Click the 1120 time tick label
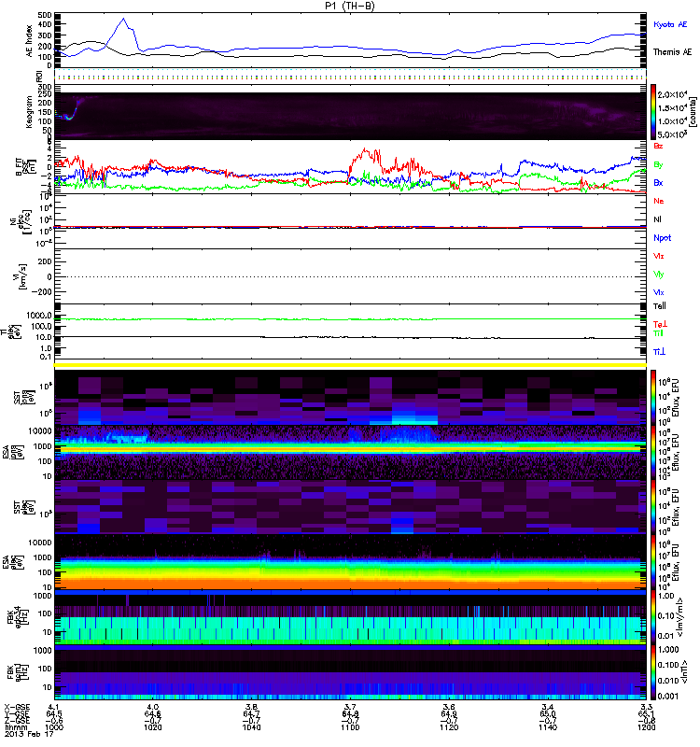 coord(449,727)
